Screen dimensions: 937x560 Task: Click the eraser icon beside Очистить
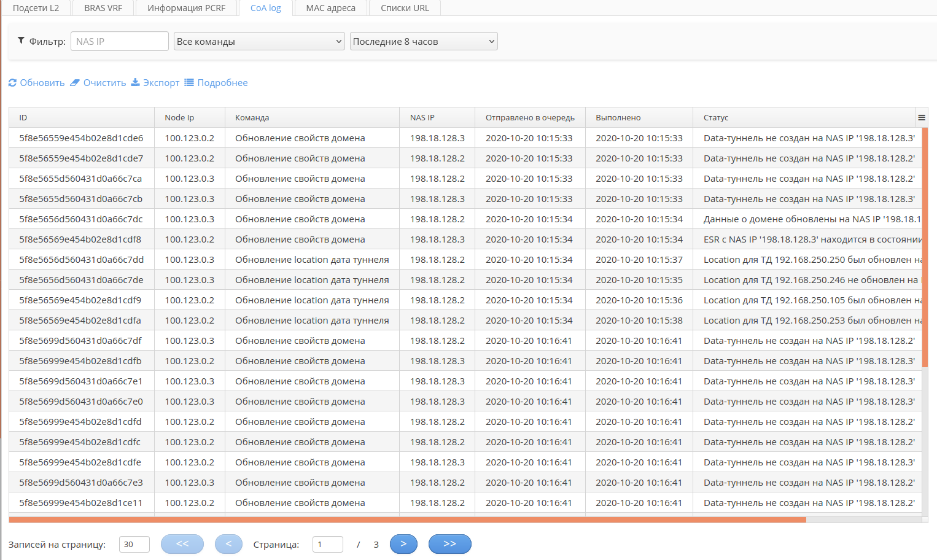click(x=75, y=83)
